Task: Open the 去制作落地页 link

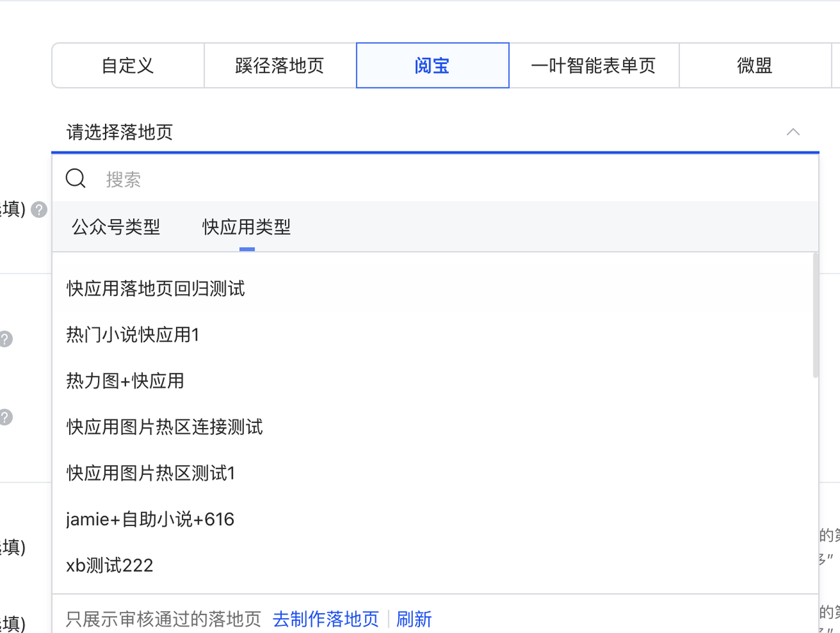Action: (326, 619)
